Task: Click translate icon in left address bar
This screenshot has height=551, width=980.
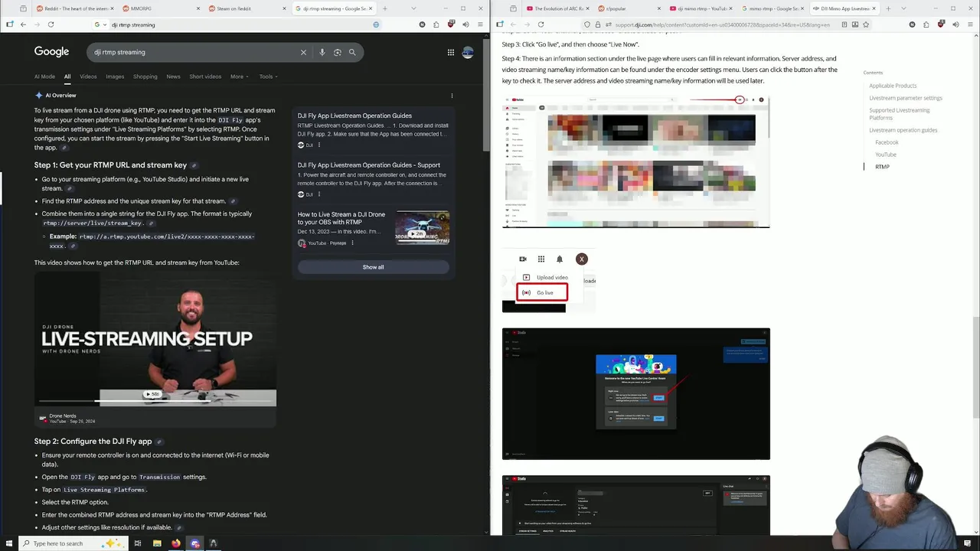Action: (376, 24)
